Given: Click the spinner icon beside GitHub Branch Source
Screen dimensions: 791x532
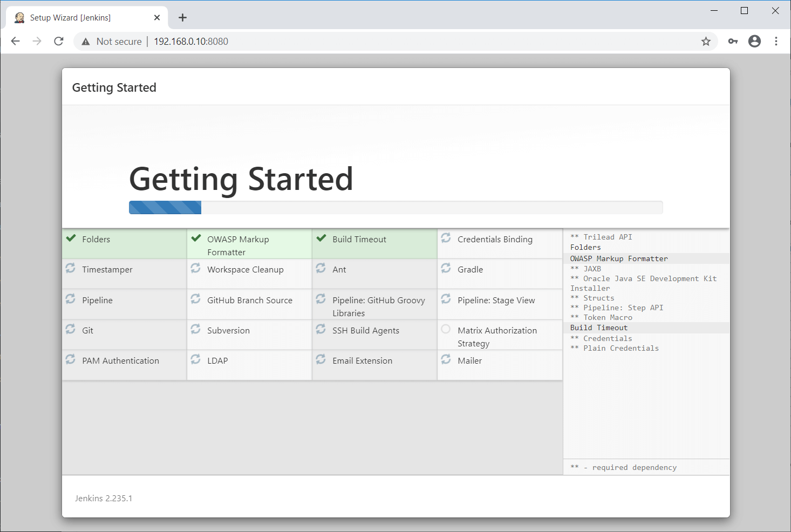Looking at the screenshot, I should (195, 298).
